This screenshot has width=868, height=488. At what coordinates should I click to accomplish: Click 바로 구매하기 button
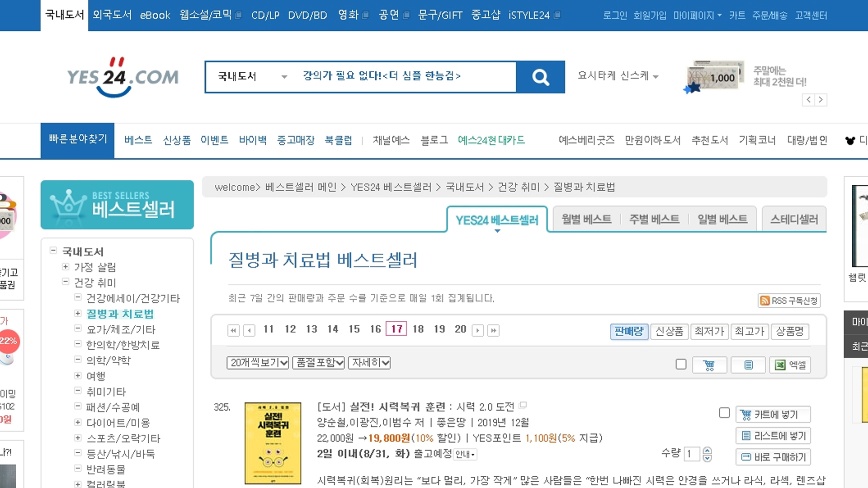(773, 457)
